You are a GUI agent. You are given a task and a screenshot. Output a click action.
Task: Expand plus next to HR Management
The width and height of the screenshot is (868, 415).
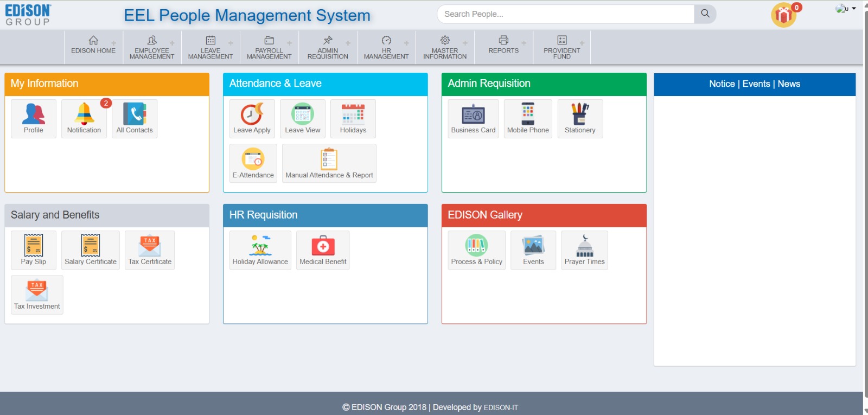tap(406, 43)
